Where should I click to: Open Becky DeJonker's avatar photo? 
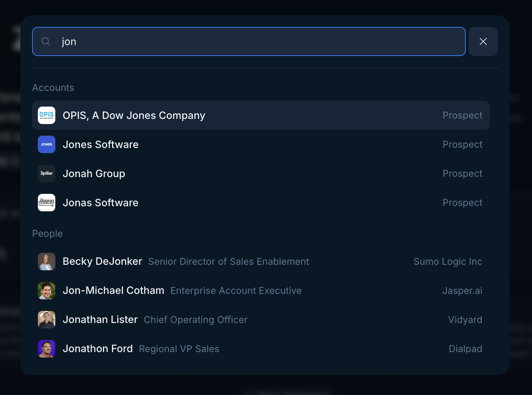[47, 262]
